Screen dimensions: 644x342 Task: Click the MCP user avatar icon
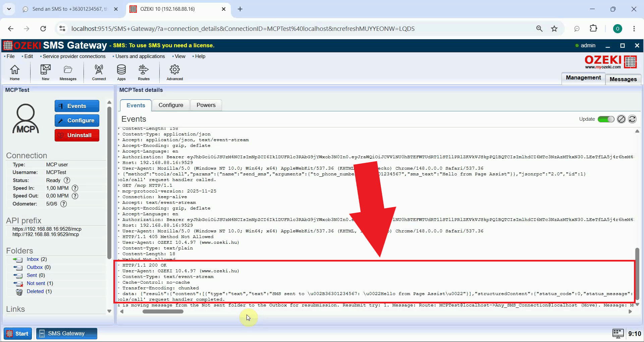pyautogui.click(x=25, y=118)
